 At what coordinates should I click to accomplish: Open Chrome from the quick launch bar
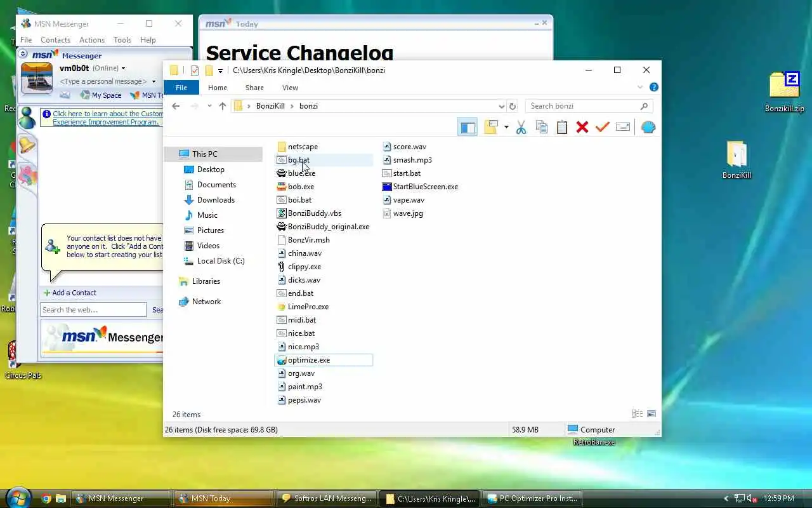[x=46, y=498]
